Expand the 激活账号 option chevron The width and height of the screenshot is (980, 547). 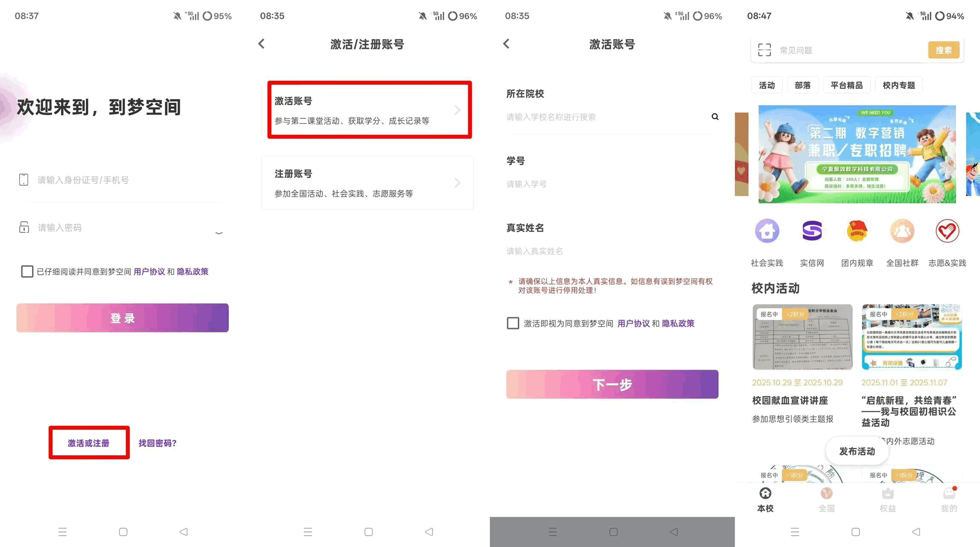458,110
